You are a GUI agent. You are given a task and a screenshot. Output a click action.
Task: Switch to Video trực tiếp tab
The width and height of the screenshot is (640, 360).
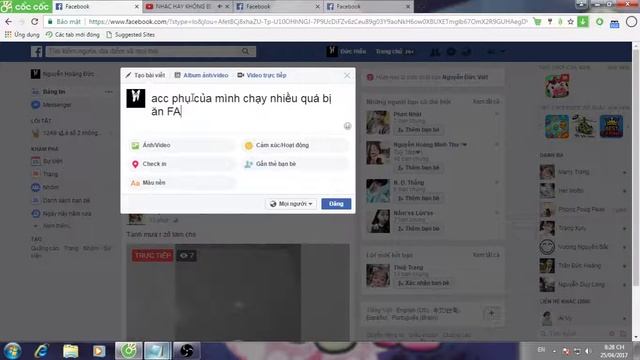[262, 75]
